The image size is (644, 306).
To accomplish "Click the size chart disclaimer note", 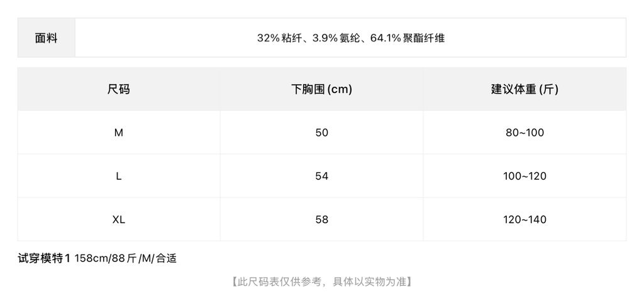I will pyautogui.click(x=321, y=281).
